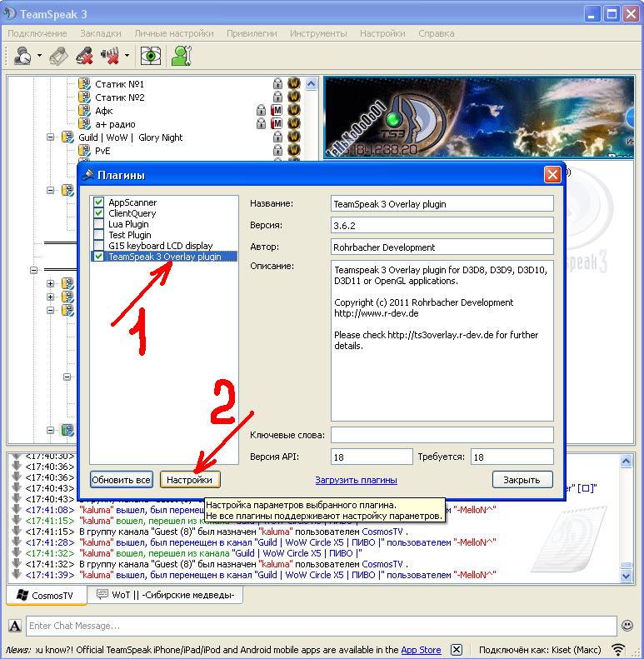644x659 pixels.
Task: Open the emoticon smiley icon by chat input
Action: (x=627, y=626)
